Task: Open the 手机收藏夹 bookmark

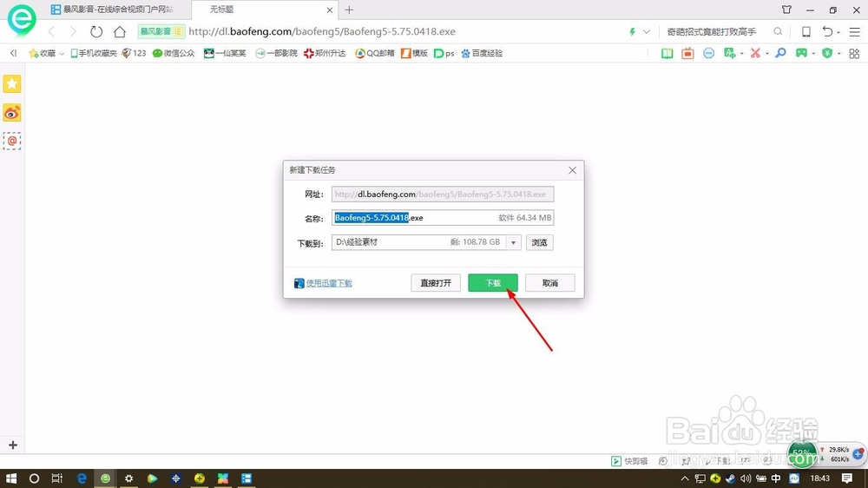Action: 94,53
